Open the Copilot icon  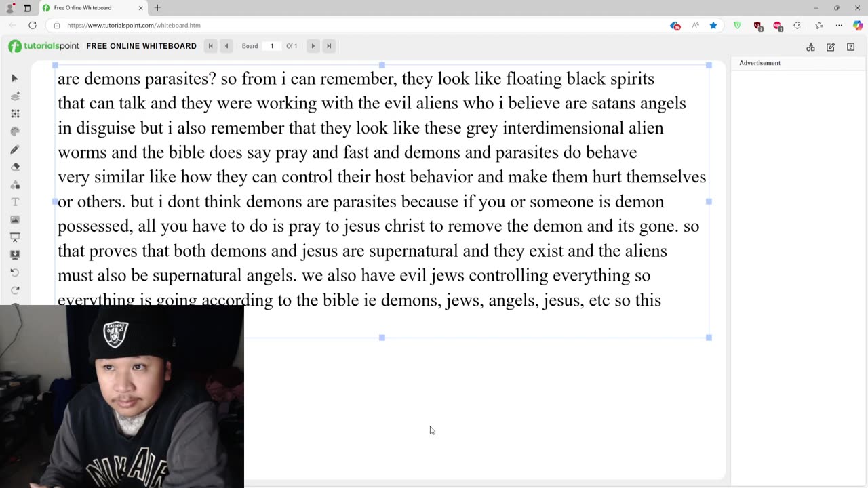click(x=858, y=25)
